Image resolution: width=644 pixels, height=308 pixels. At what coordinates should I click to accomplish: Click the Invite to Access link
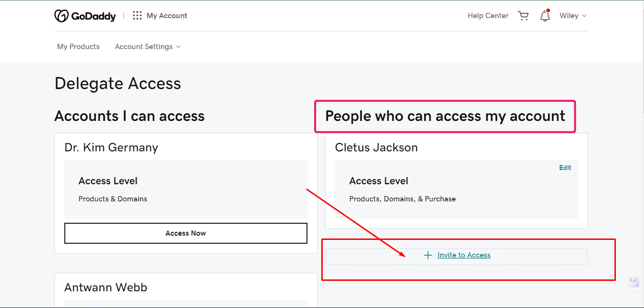[x=464, y=255]
